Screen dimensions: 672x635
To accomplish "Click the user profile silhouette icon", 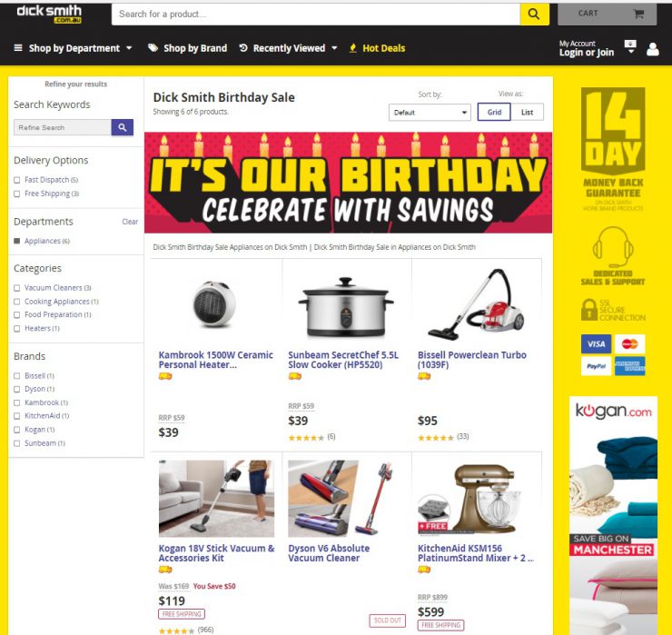I will 653,49.
